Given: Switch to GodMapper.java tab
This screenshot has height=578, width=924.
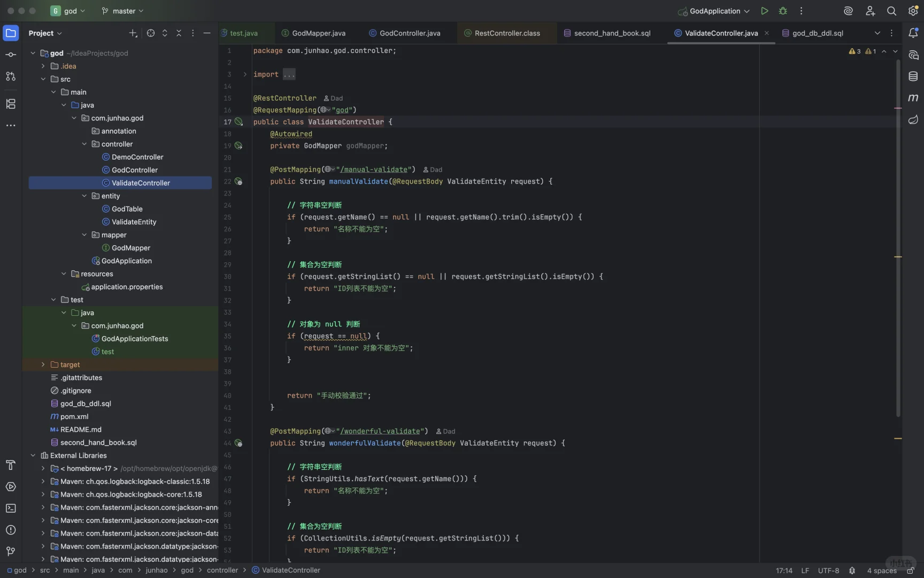Looking at the screenshot, I should (314, 33).
